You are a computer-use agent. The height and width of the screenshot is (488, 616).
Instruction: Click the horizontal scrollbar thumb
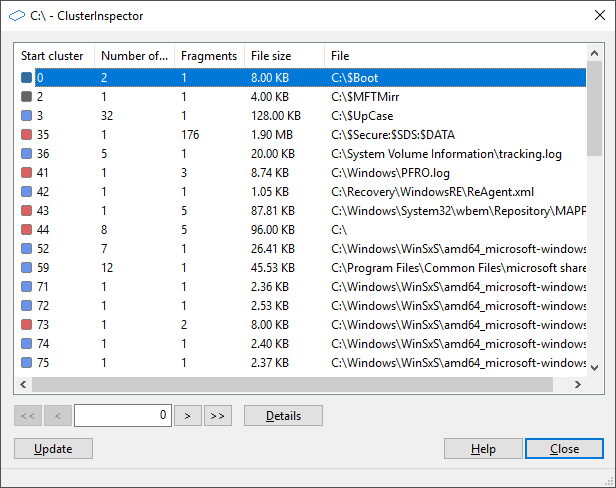(293, 384)
